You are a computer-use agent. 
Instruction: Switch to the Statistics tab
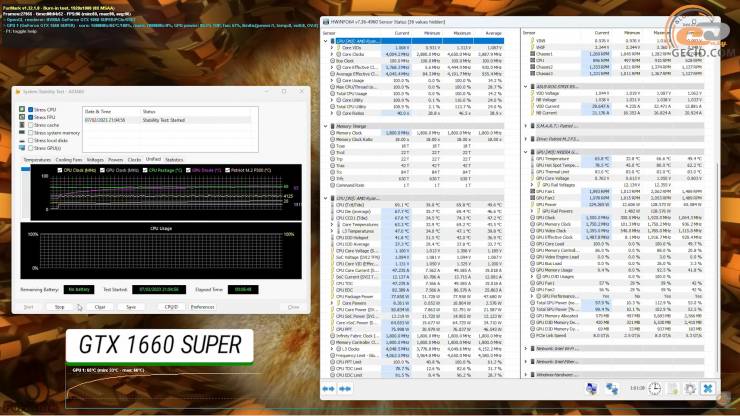(174, 160)
